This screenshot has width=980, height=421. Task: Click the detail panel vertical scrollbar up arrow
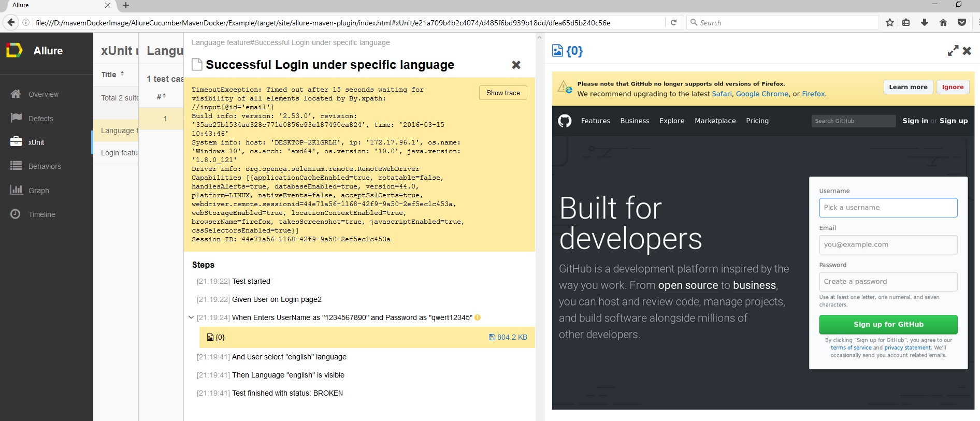539,37
